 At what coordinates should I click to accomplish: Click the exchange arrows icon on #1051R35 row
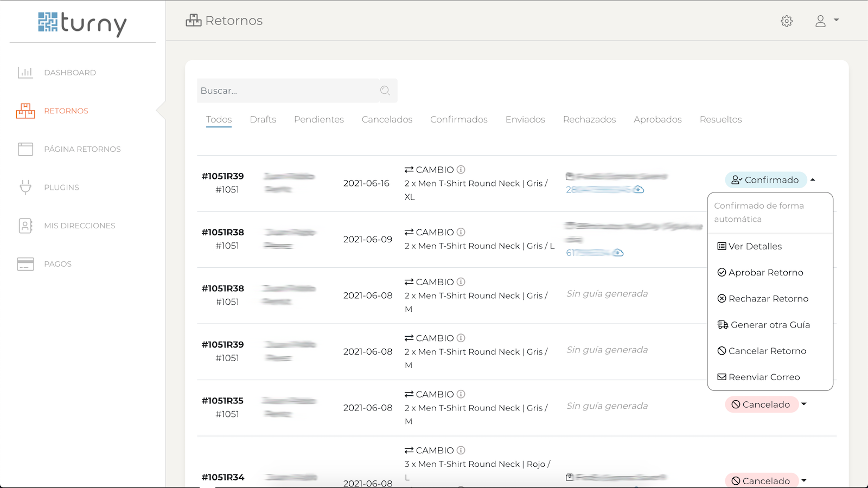coord(409,394)
